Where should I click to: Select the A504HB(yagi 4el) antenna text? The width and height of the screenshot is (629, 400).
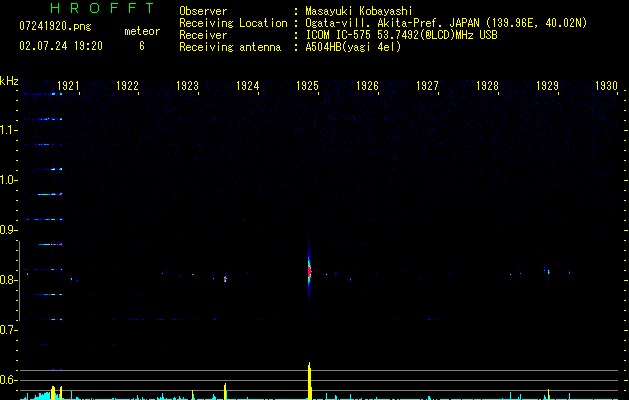tap(353, 47)
